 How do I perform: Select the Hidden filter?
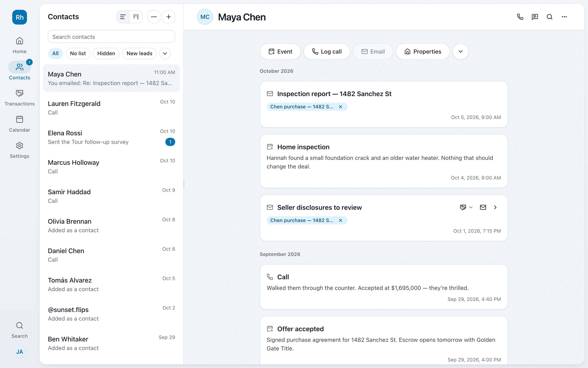click(106, 53)
